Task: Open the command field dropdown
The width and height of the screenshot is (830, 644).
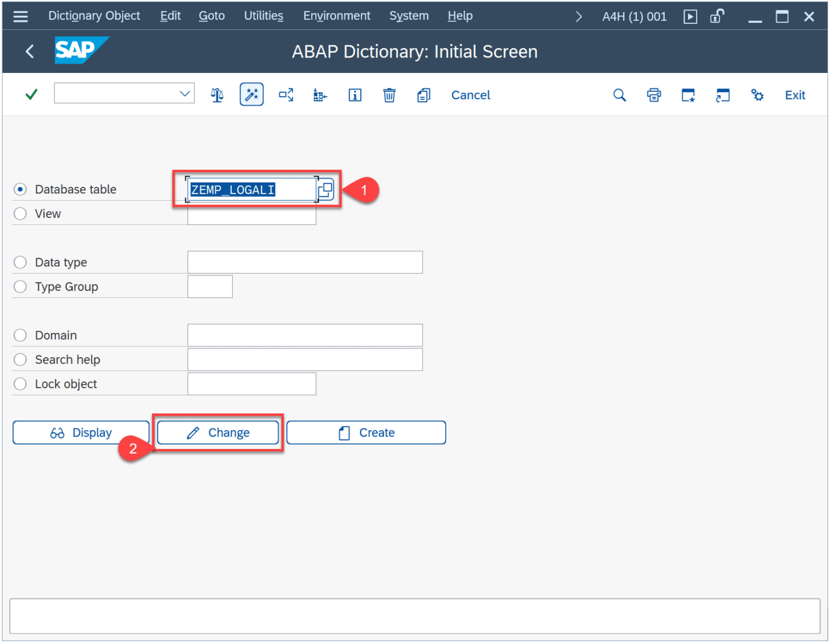Action: click(184, 93)
